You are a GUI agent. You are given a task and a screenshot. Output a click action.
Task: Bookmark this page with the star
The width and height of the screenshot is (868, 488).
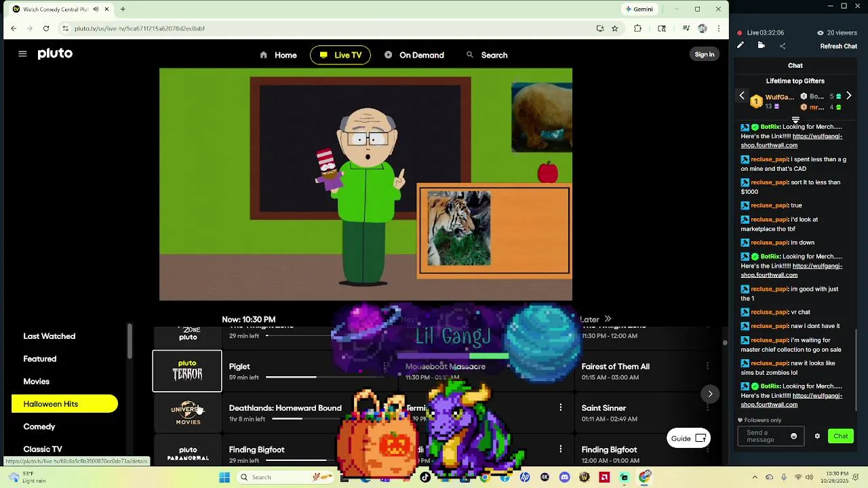coord(615,28)
